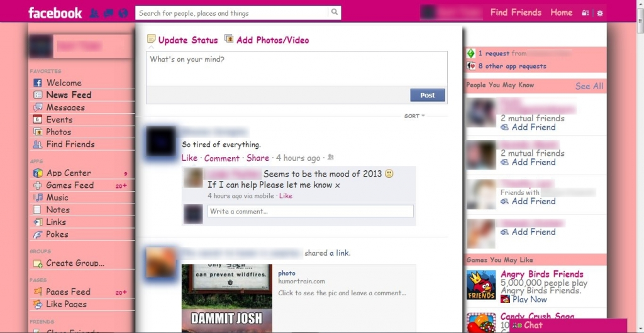Click the green Sims request icon
This screenshot has height=333, width=644.
471,53
